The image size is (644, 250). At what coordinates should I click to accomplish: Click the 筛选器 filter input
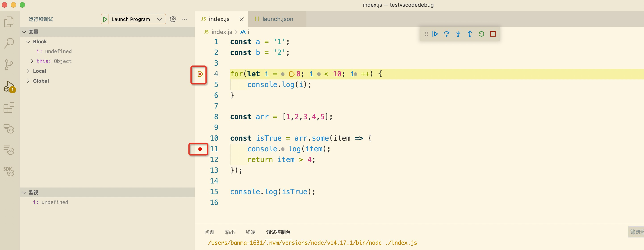[x=636, y=232]
